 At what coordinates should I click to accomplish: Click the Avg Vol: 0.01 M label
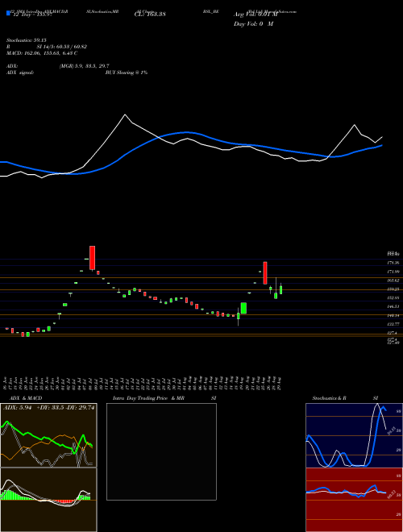tap(256, 15)
